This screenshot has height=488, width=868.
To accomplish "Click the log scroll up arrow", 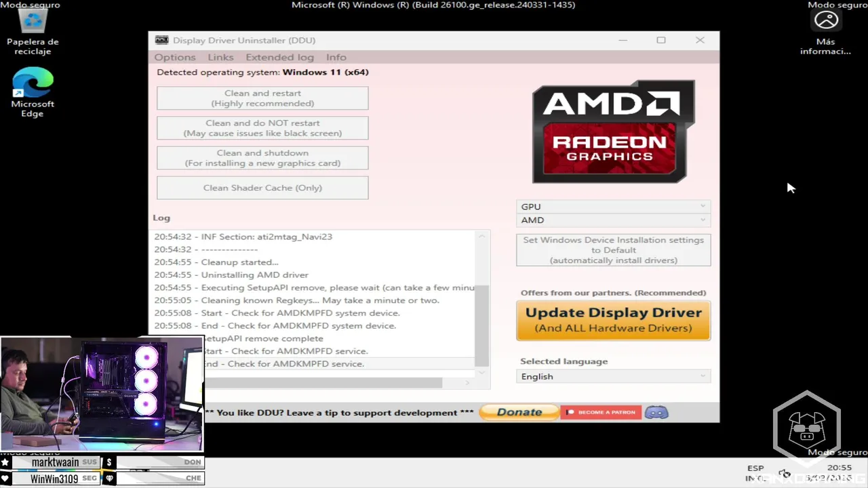I will 481,236.
